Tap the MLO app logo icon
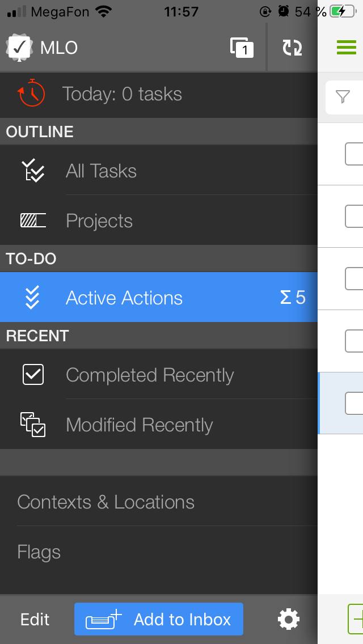363x644 pixels. pyautogui.click(x=19, y=48)
